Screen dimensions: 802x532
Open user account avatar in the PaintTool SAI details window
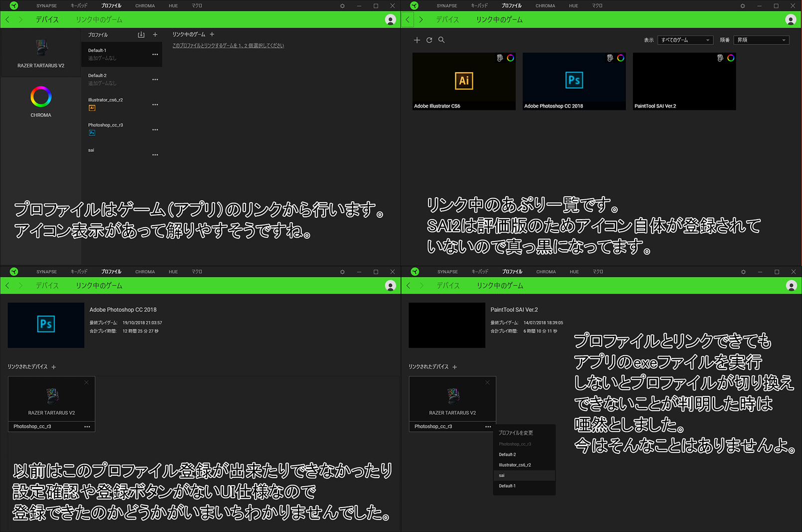[x=791, y=285]
